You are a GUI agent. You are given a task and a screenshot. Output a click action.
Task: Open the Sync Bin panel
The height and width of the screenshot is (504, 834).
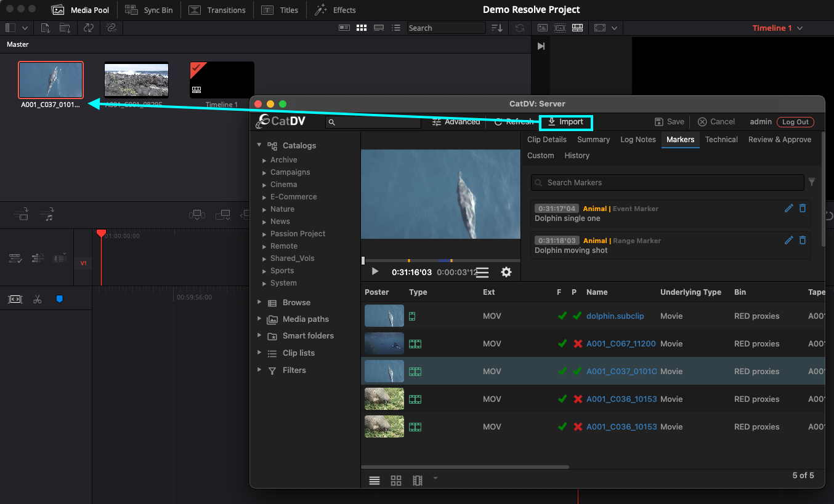[149, 10]
